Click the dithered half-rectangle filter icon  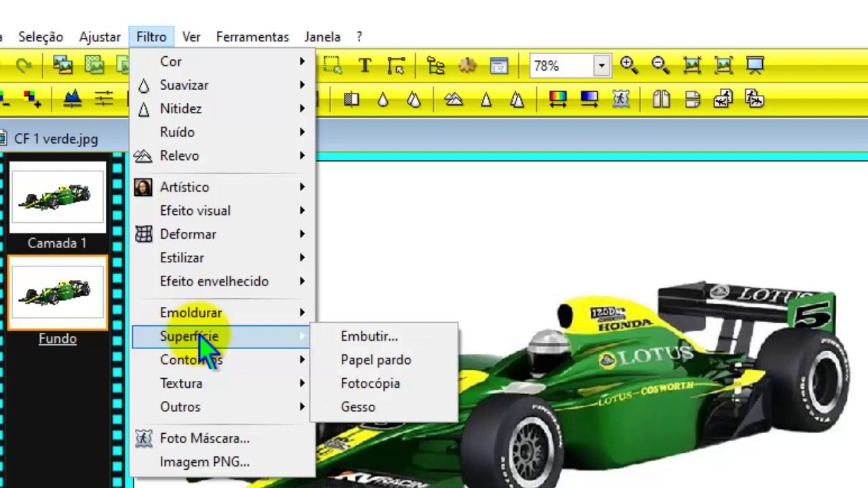coord(351,100)
